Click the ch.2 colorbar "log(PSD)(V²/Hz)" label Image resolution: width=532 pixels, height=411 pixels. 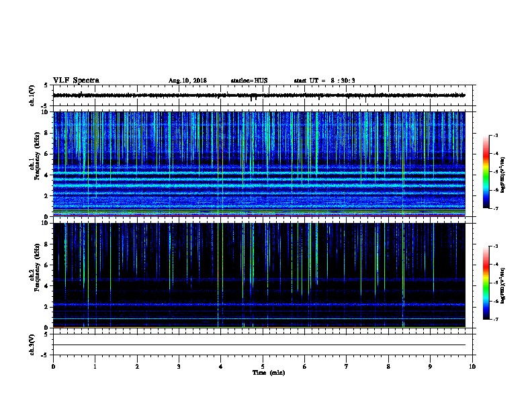502,285
